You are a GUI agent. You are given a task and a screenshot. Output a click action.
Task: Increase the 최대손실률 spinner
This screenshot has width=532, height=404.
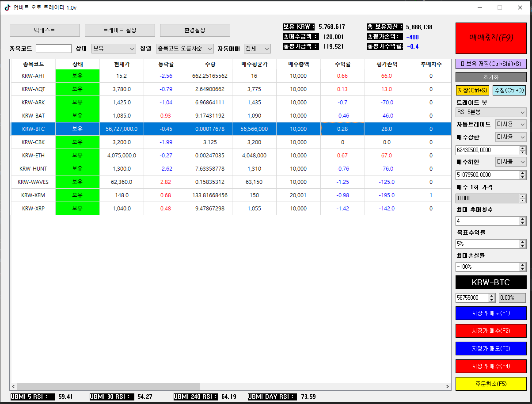(523, 265)
